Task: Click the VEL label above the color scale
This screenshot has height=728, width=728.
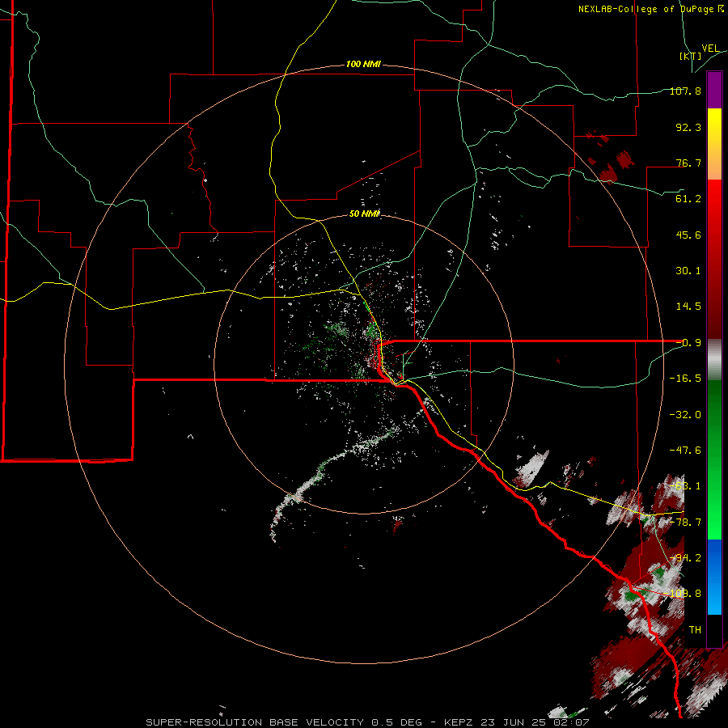Action: pyautogui.click(x=710, y=49)
